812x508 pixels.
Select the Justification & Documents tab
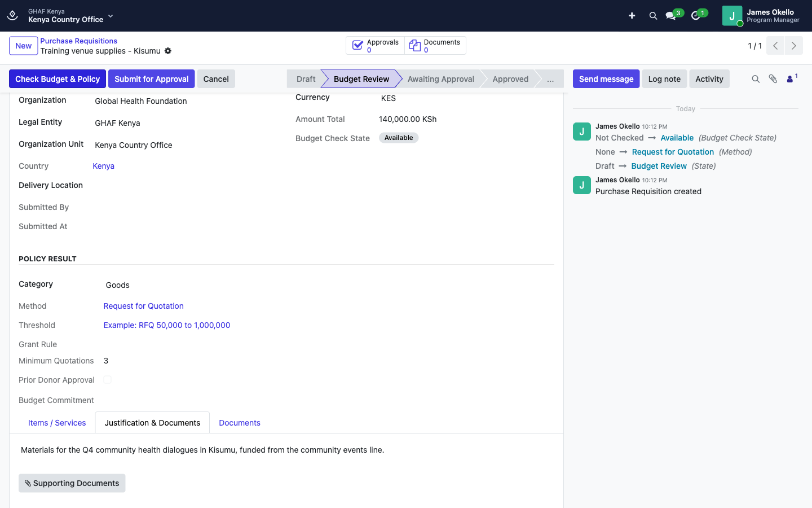point(152,423)
